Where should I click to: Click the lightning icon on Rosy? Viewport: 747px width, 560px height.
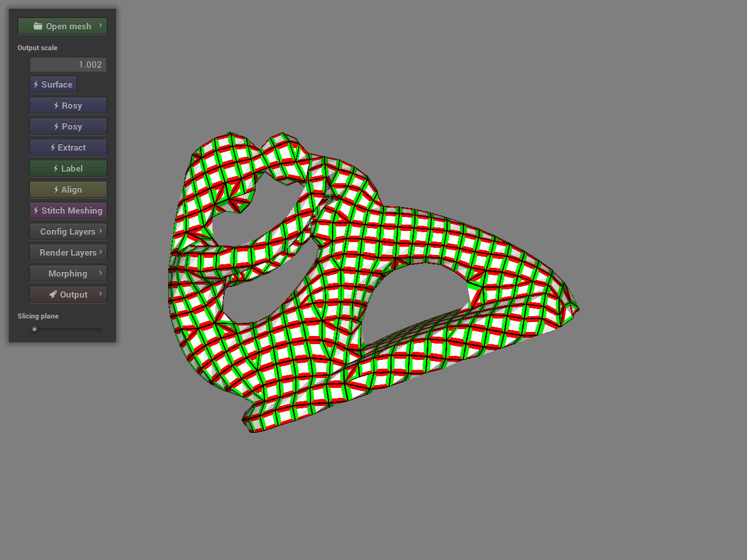click(x=57, y=106)
